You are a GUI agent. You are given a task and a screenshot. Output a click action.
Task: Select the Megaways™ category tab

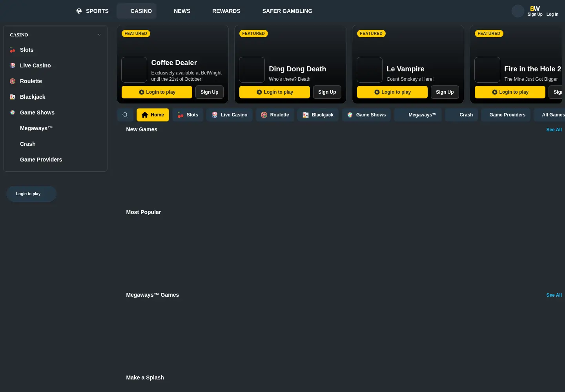[418, 115]
